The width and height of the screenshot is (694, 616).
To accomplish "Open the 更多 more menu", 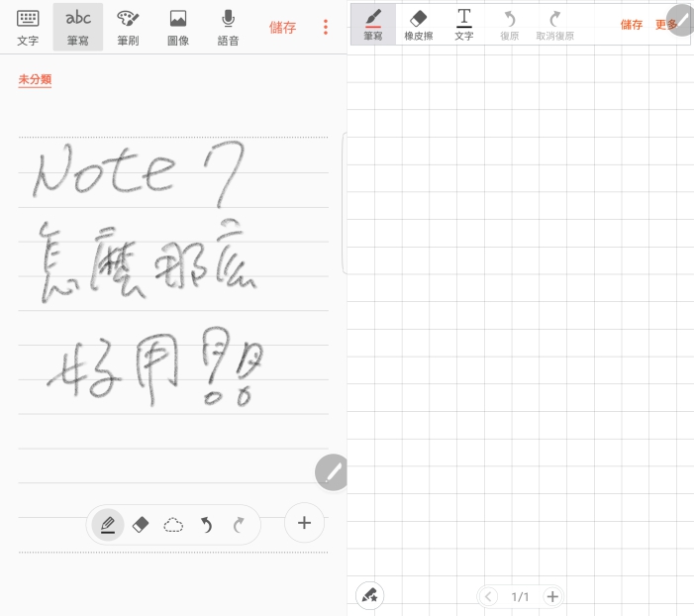I will coord(666,25).
